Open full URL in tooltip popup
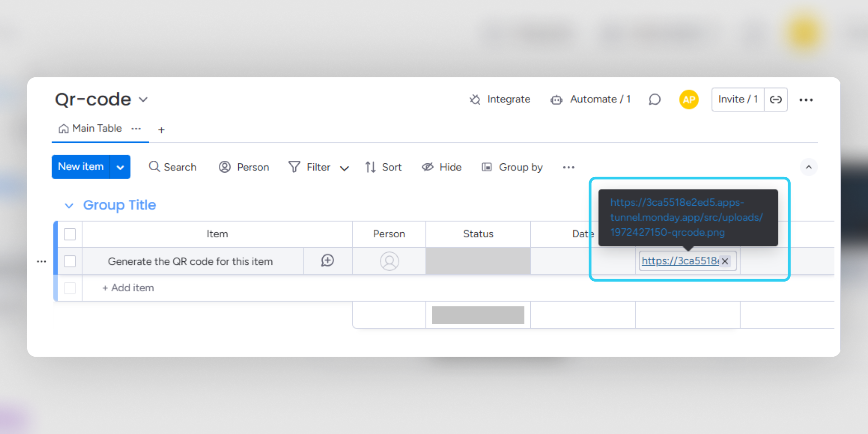The image size is (868, 434). [x=686, y=217]
